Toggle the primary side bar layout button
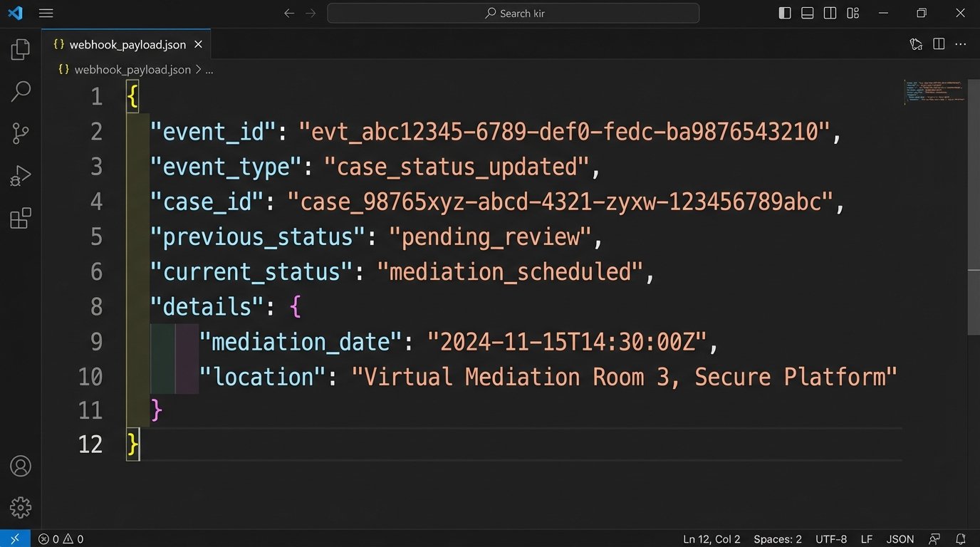This screenshot has height=547, width=980. [785, 13]
